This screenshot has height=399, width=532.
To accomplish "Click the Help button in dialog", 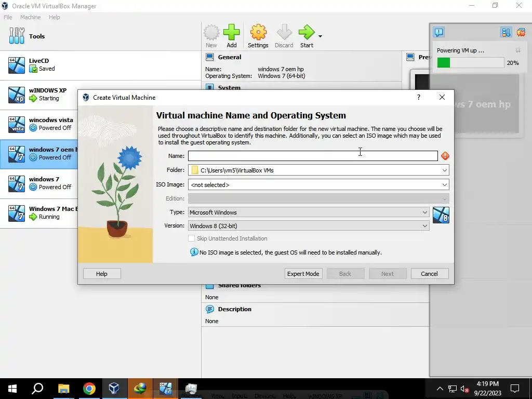I will tap(102, 274).
